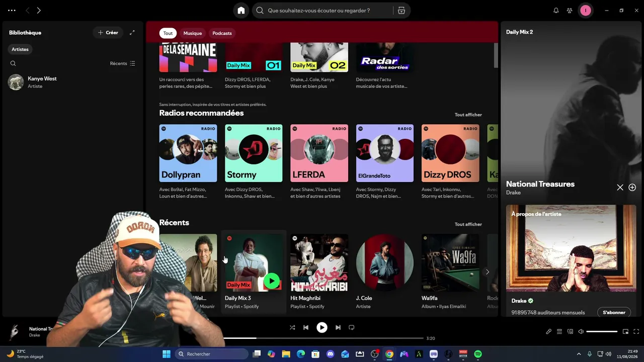Enter full screen mode
Screen dimensions: 644x362
pyautogui.click(x=636, y=331)
